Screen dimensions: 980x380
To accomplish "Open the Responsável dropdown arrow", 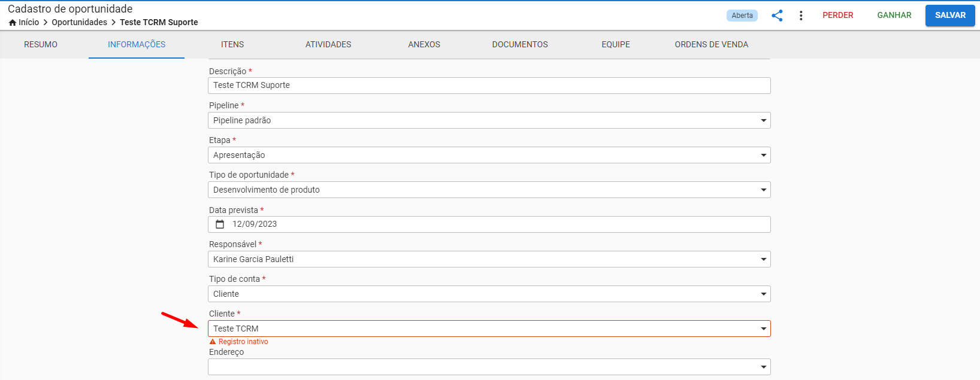I will (763, 260).
